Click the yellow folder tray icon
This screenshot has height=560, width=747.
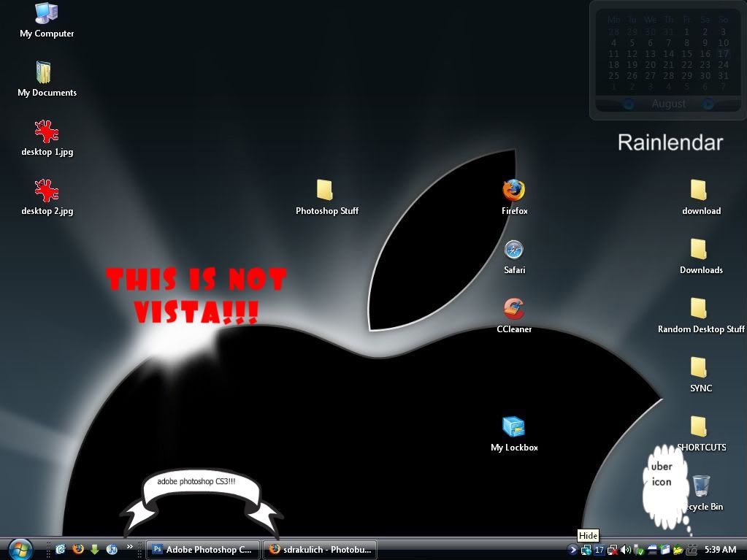tap(678, 550)
